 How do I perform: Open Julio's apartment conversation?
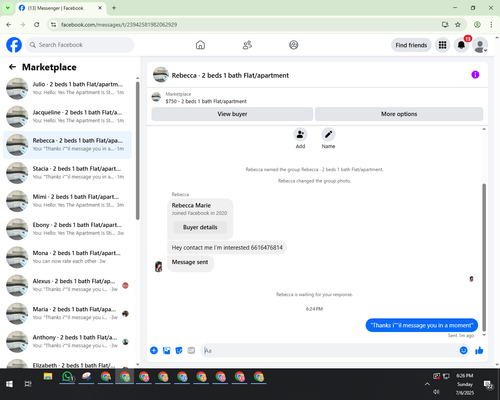click(67, 89)
